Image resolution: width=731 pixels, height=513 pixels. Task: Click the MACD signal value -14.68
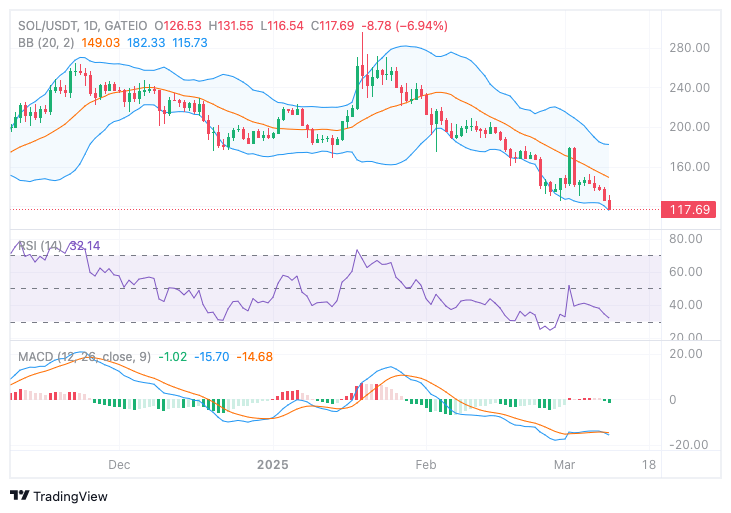pos(255,357)
